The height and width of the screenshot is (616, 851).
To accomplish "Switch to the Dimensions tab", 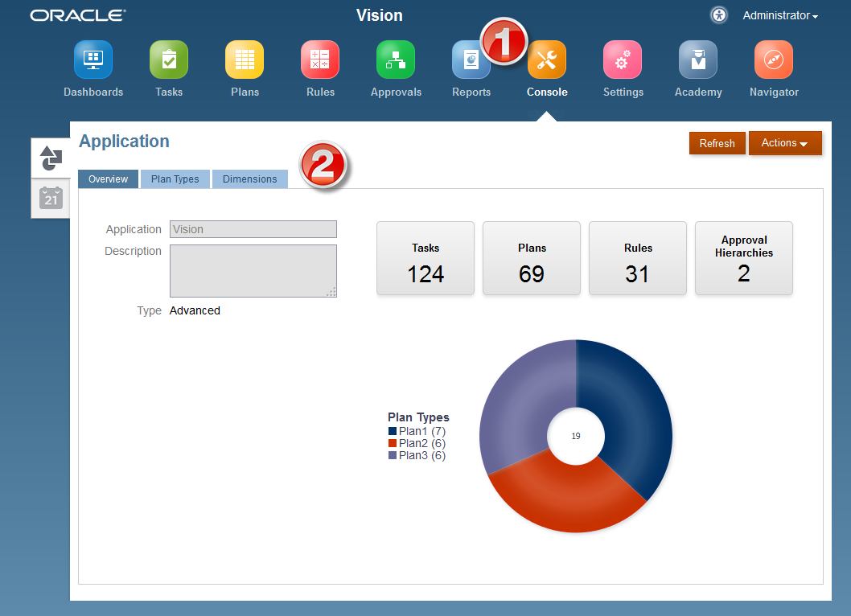I will (x=249, y=179).
